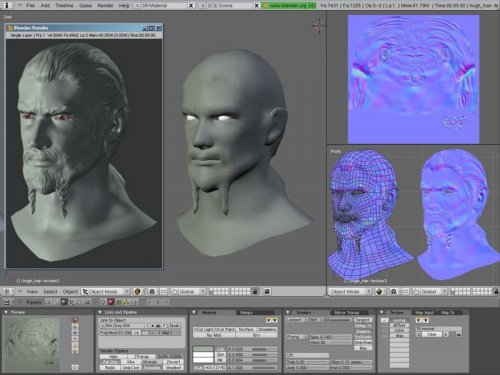
Task: Open the SCE:Scene selector
Action: click(202, 6)
